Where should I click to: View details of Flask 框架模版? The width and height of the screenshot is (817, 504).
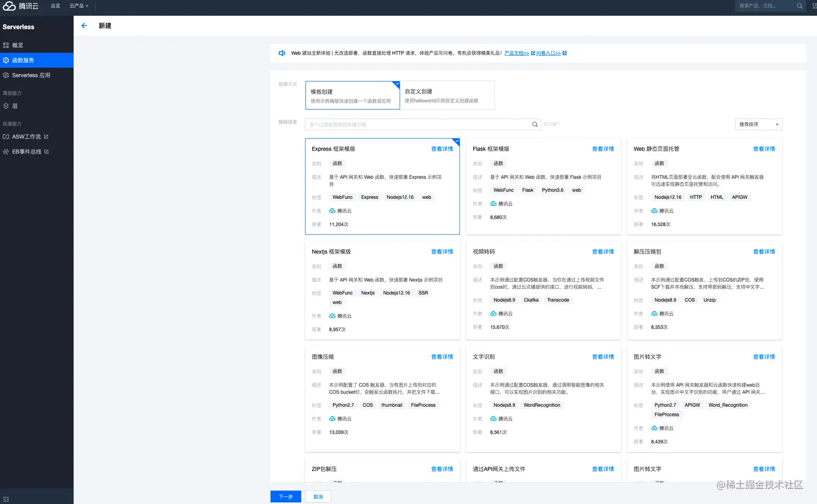(603, 149)
